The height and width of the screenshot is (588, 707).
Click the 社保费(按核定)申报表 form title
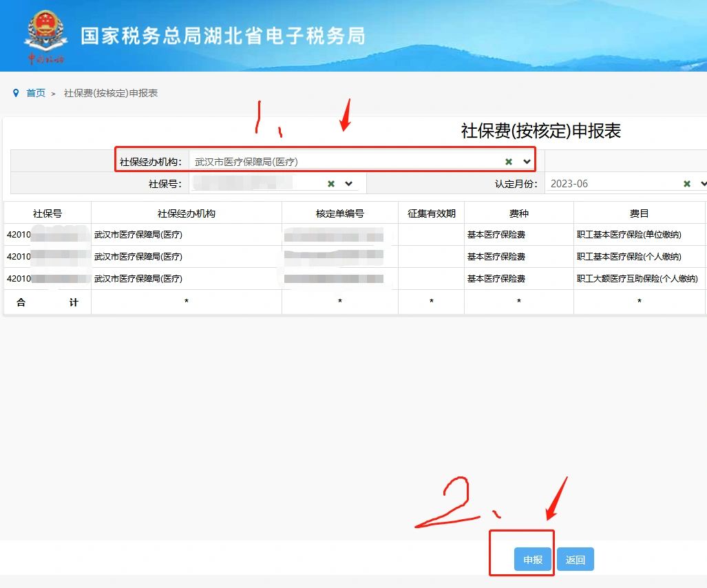tap(540, 131)
